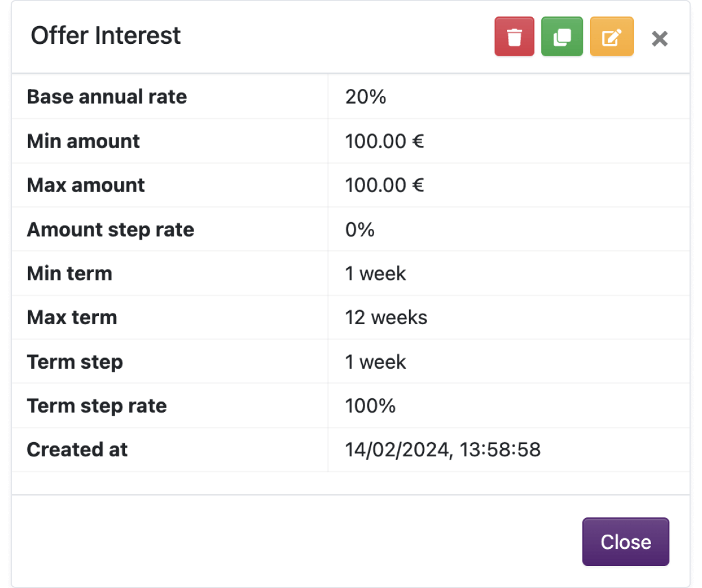Delete offer interest with red trash icon

(514, 37)
